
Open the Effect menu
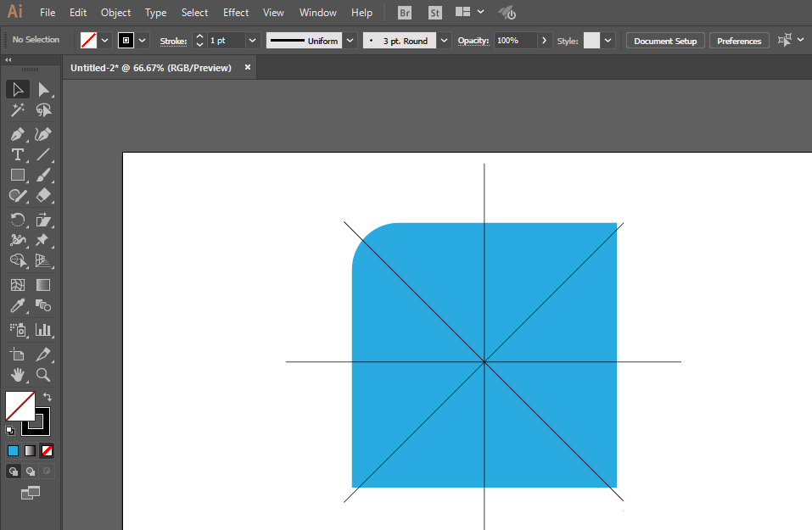point(236,13)
